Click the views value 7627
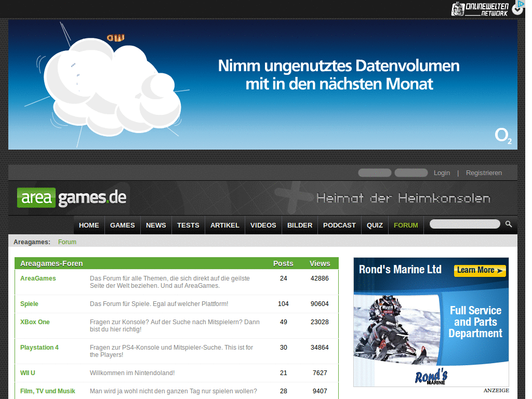The width and height of the screenshot is (532, 399). click(320, 373)
